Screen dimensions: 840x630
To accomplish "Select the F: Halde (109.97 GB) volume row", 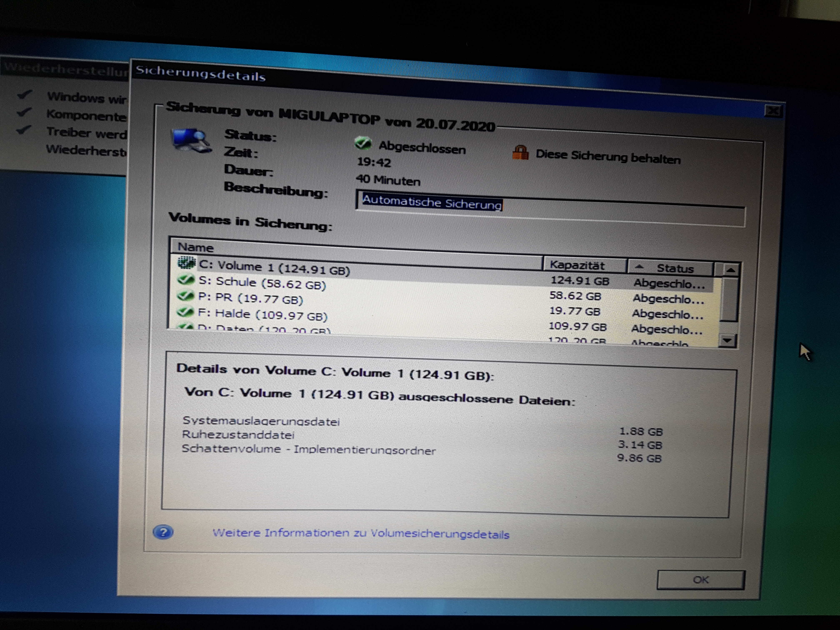I will (x=263, y=315).
